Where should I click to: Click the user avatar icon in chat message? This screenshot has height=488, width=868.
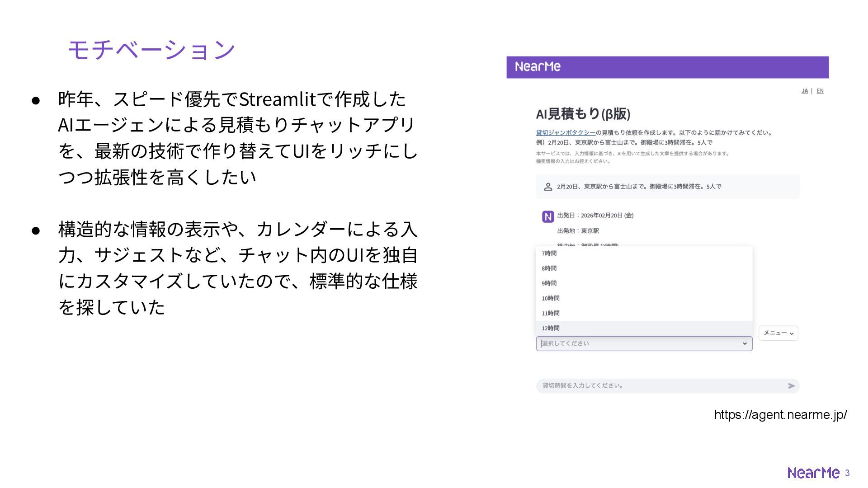(x=548, y=187)
